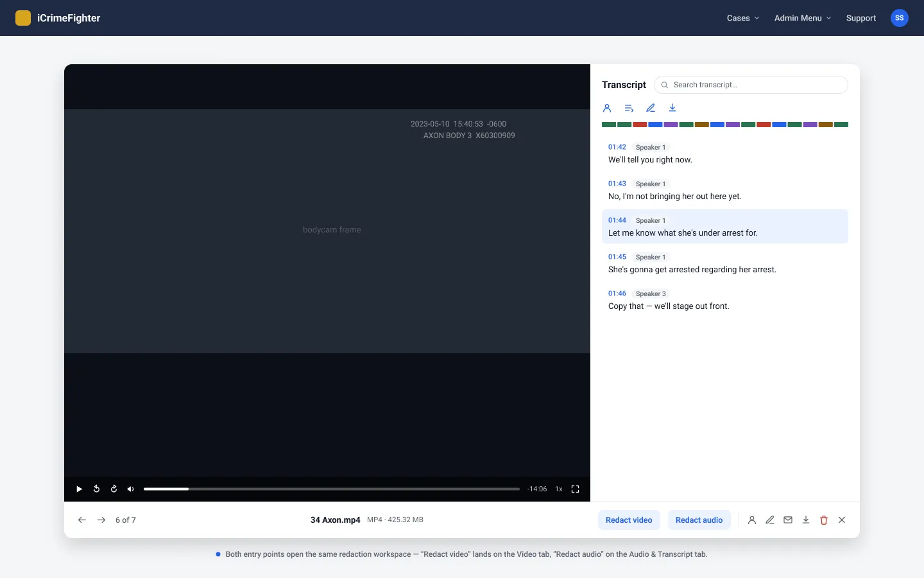Image resolution: width=924 pixels, height=578 pixels.
Task: Open the Support page
Action: click(861, 18)
